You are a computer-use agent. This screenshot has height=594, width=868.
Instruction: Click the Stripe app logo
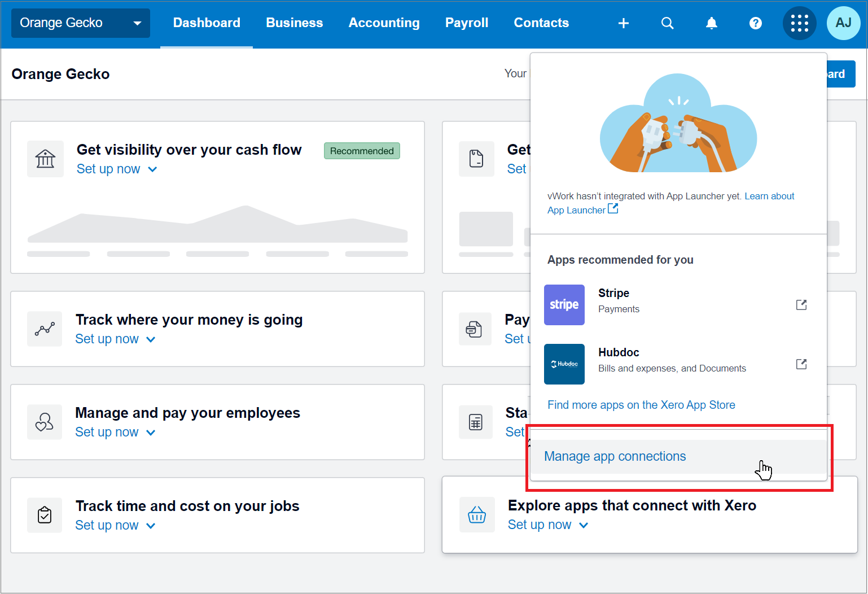[564, 305]
